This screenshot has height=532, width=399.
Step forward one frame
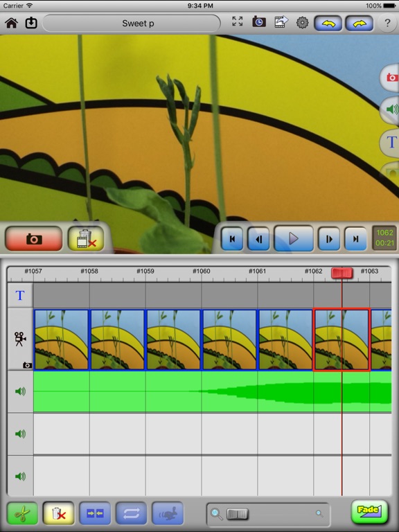point(329,239)
